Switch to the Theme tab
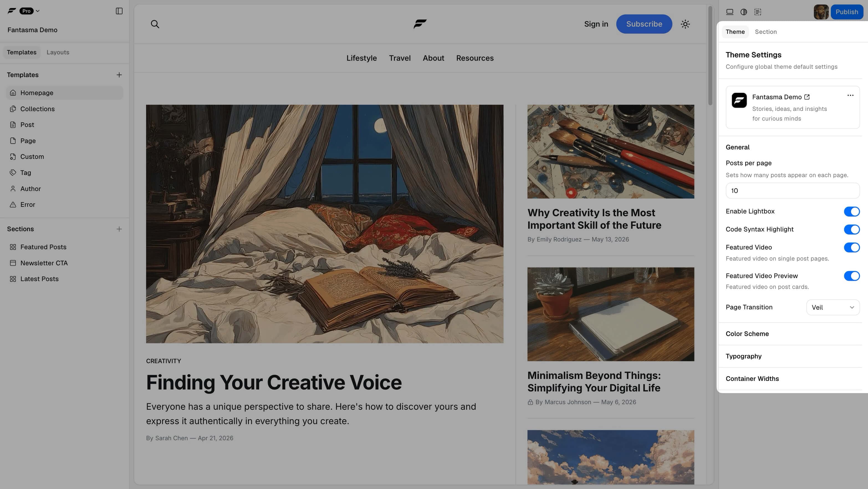 (735, 32)
